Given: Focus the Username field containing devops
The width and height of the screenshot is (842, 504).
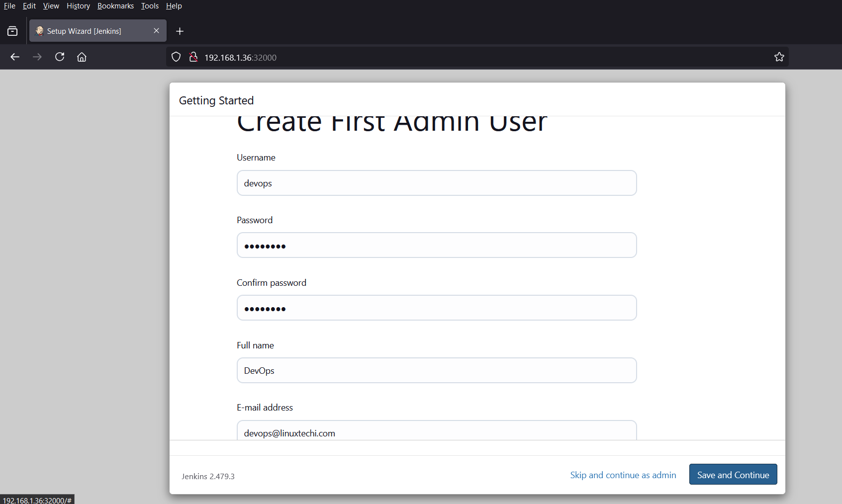Looking at the screenshot, I should click(x=437, y=183).
